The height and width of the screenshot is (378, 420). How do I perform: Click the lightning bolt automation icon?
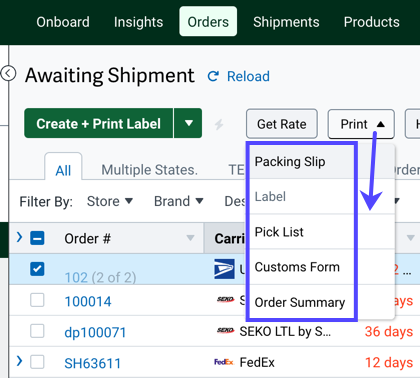[x=219, y=124]
